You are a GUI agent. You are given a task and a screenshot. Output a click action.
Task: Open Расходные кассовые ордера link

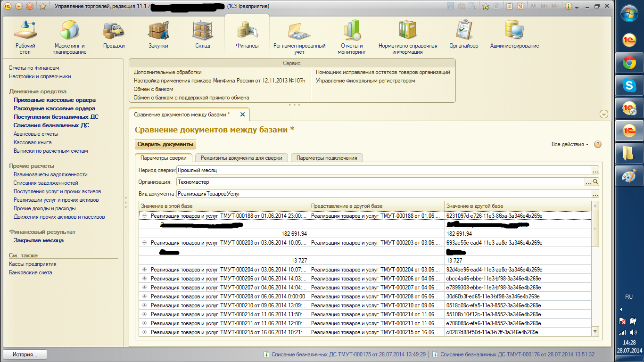(54, 108)
